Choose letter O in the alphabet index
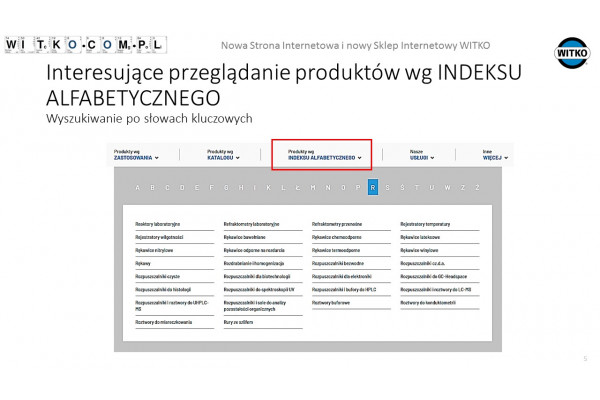 coord(343,188)
